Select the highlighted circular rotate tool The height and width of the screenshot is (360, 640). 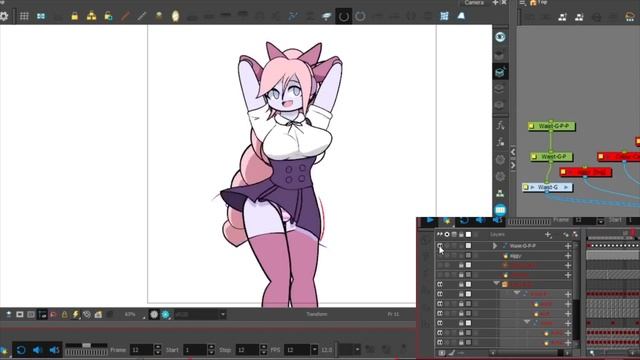(344, 16)
